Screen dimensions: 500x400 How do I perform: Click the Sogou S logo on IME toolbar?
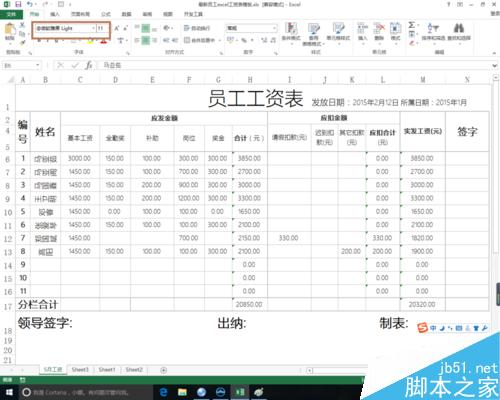point(423,328)
